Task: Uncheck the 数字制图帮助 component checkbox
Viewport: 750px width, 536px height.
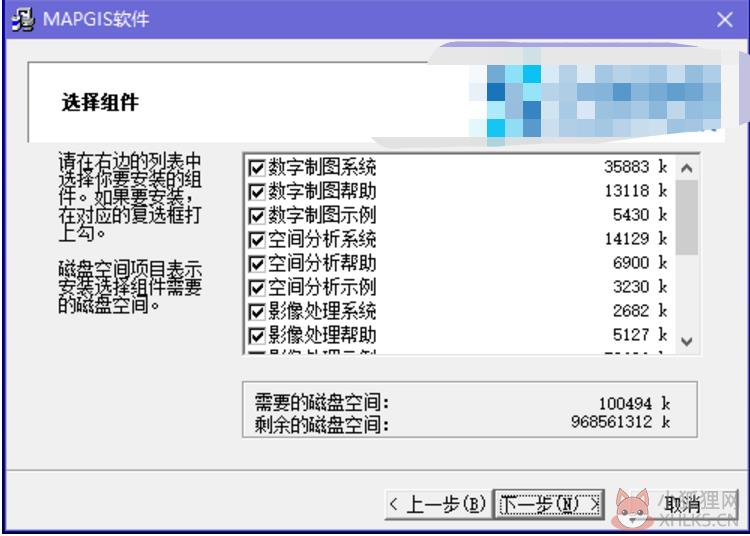Action: (x=257, y=191)
